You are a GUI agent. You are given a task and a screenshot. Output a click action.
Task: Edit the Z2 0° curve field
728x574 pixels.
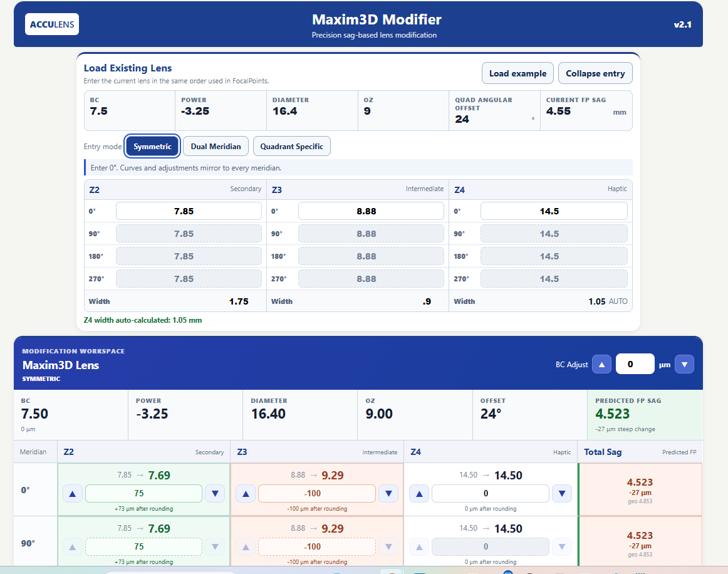coord(189,211)
